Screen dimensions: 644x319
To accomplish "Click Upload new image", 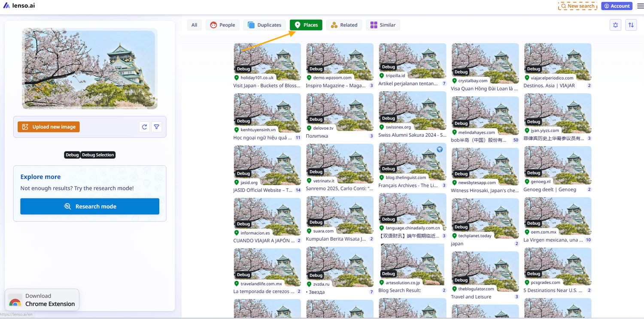I will 49,126.
